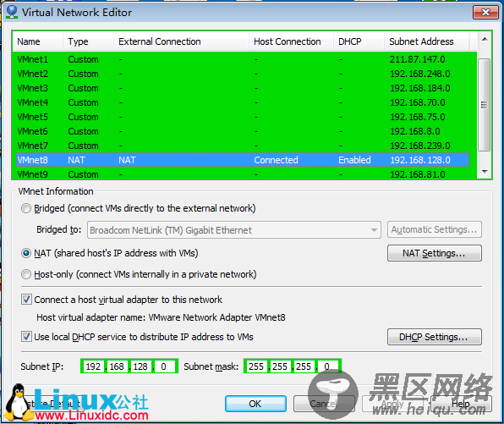Click the Apply button
This screenshot has height=424, width=504.
392,404
